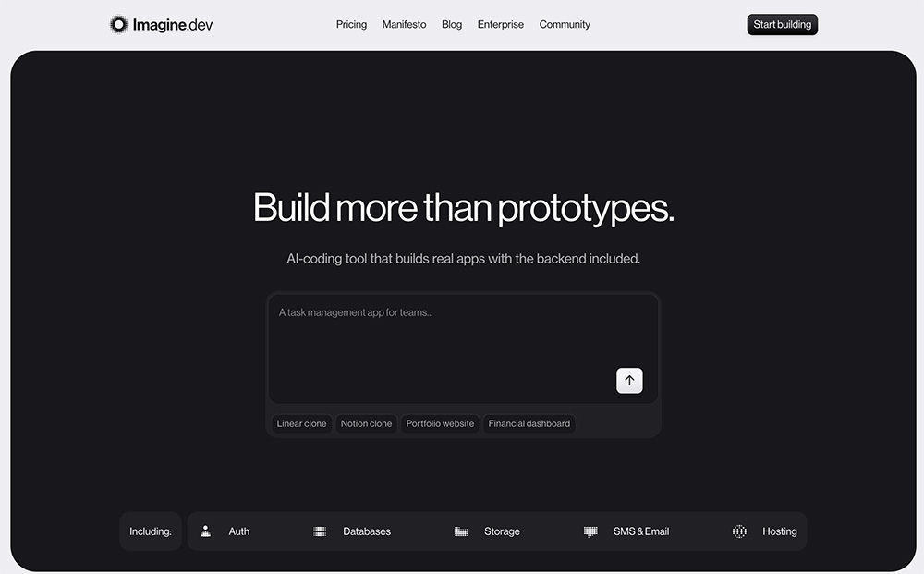This screenshot has width=924, height=574.
Task: Choose the Notion clone suggestion
Action: (366, 423)
